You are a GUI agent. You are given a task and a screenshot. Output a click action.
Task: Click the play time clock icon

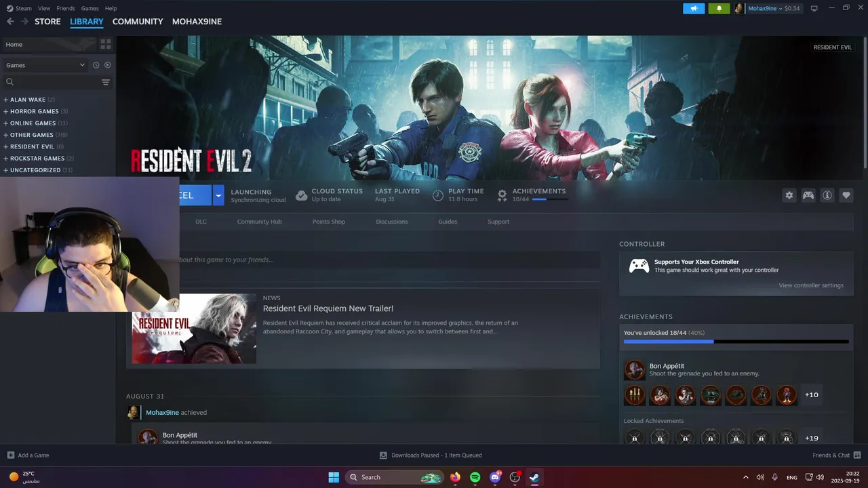coord(438,196)
